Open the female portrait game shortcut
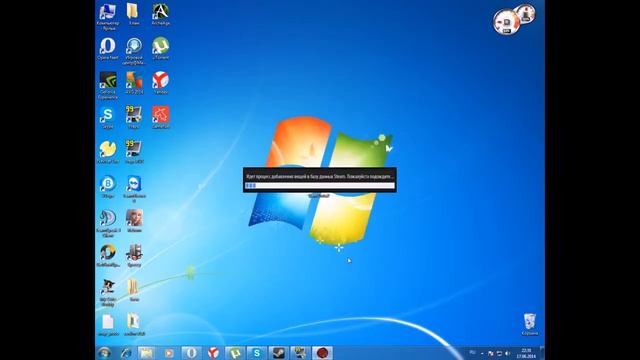 pyautogui.click(x=134, y=221)
